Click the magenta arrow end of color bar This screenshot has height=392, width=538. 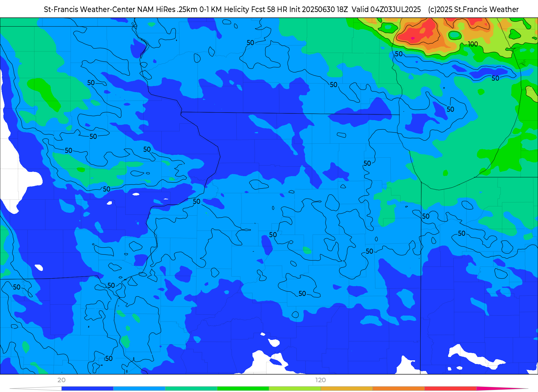[502, 388]
